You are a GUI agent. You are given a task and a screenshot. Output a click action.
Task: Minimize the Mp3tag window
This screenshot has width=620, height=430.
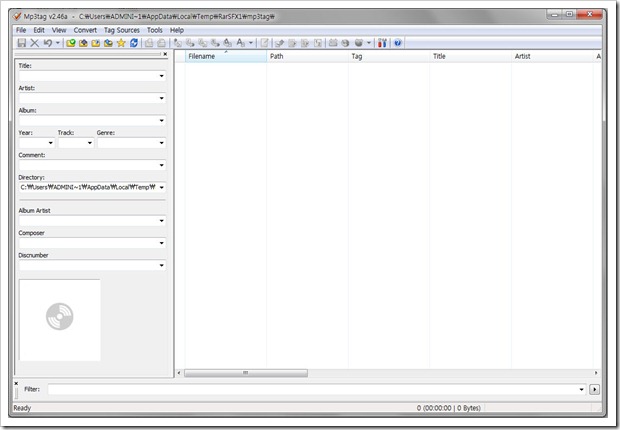(555, 15)
